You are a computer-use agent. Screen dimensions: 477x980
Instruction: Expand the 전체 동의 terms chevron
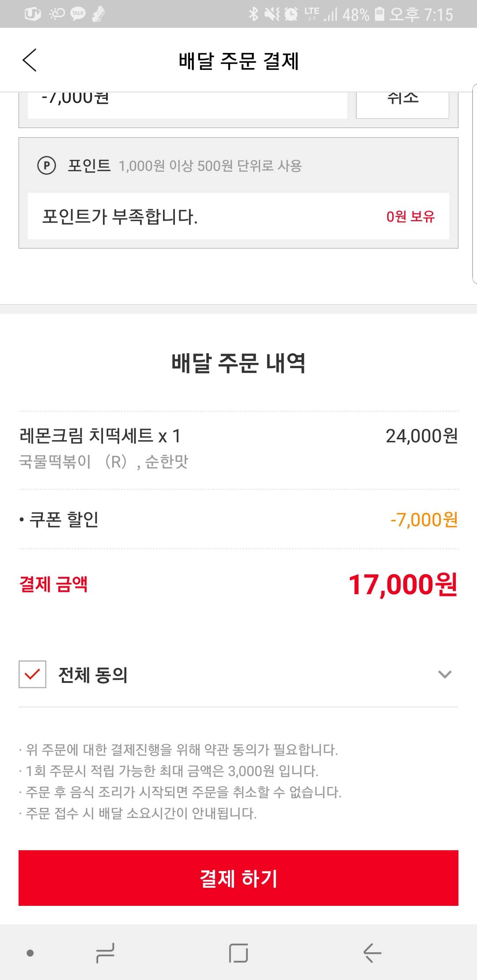click(444, 674)
